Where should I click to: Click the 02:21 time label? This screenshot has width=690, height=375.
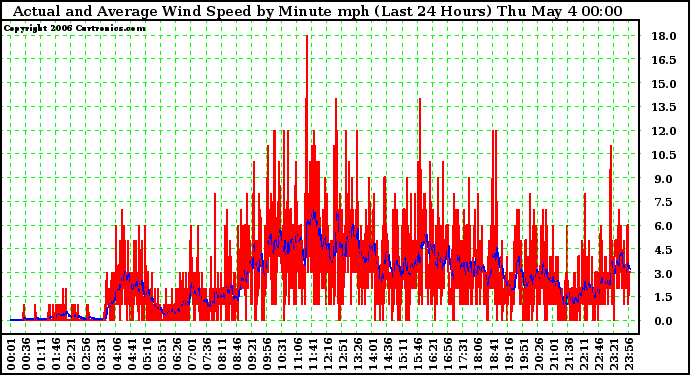(71, 355)
